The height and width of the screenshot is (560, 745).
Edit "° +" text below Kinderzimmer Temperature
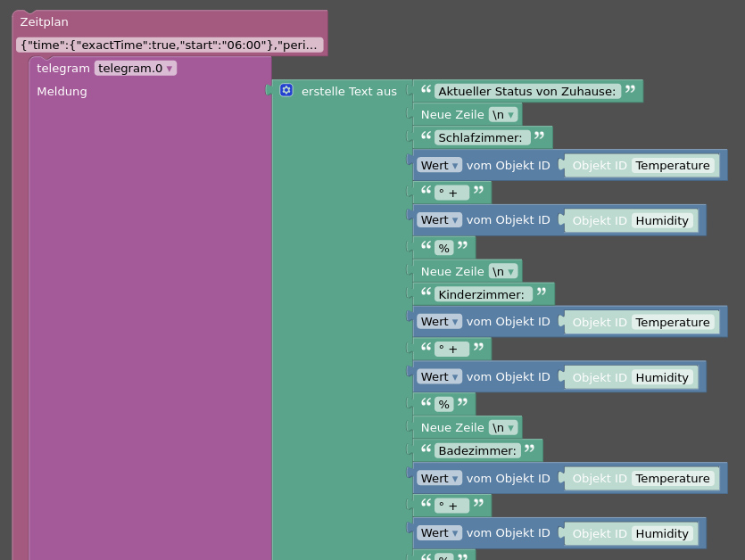[x=451, y=350]
